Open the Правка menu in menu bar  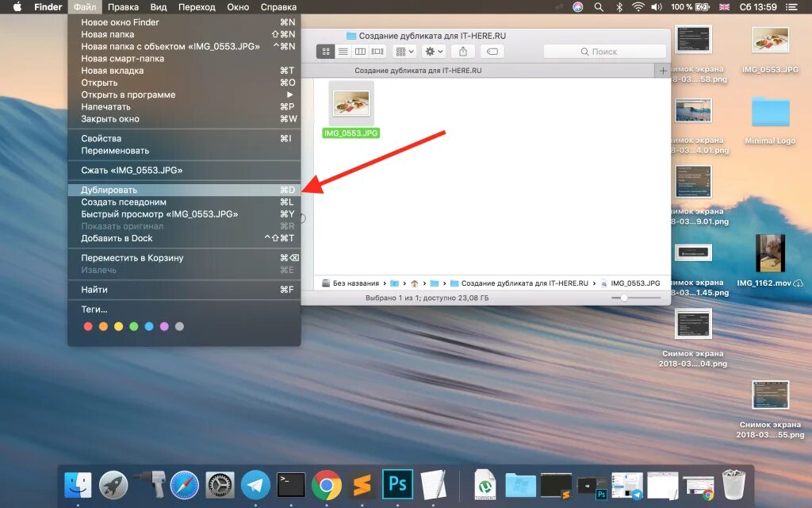pos(123,7)
